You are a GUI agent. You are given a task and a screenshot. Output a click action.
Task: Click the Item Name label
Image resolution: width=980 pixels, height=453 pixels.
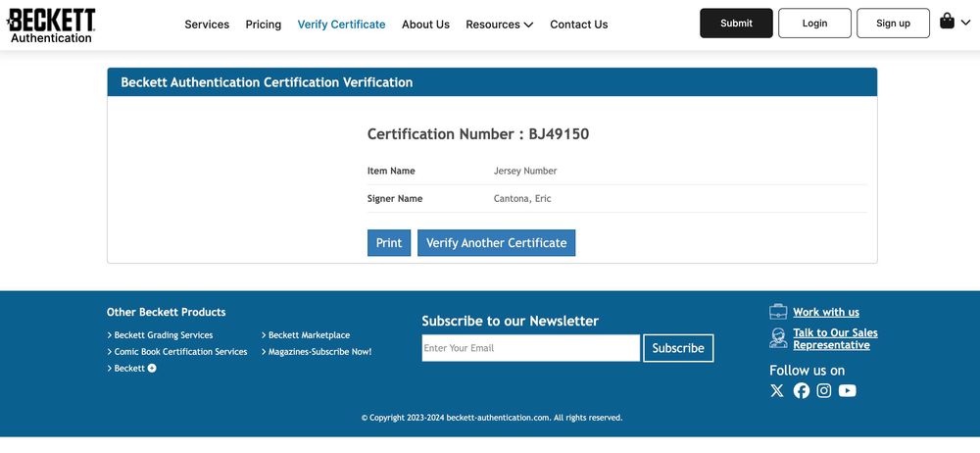391,171
